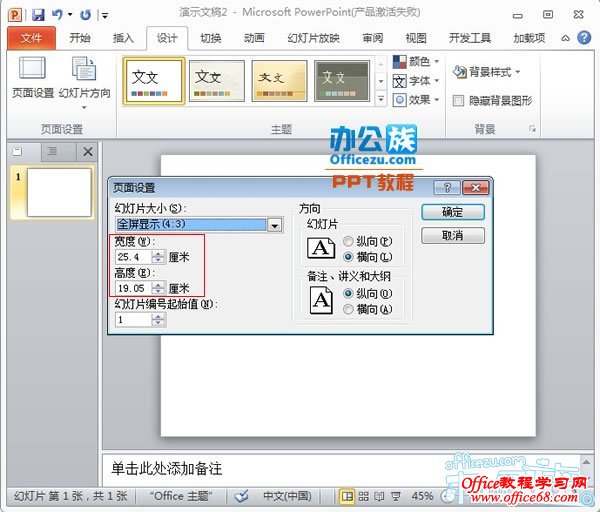The width and height of the screenshot is (600, 512).
Task: Open the 颜色 theme colors dropdown
Action: click(416, 61)
